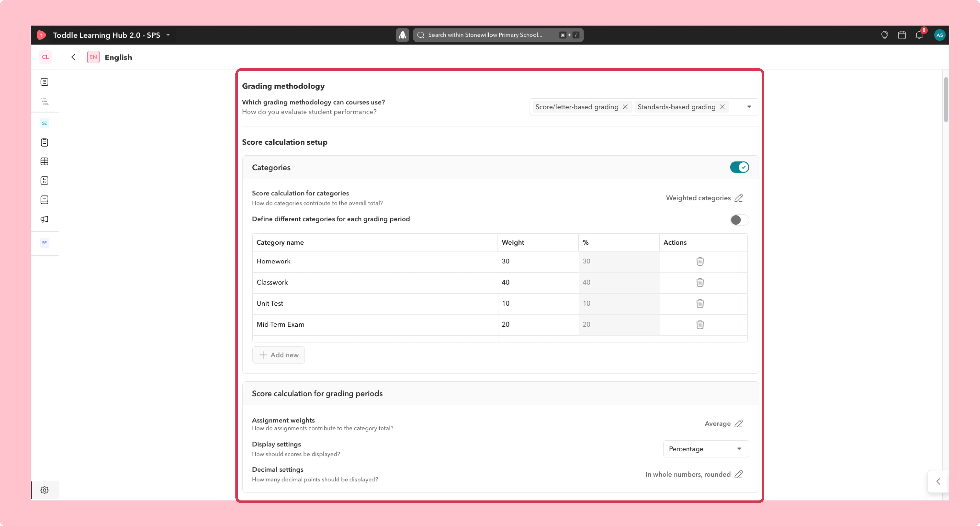Delete the Mid-Term Exam category
Screen dimensions: 980x526
tap(700, 325)
